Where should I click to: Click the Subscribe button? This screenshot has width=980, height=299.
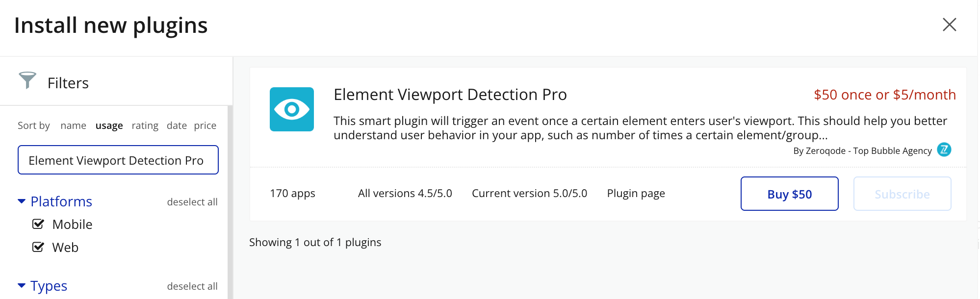click(902, 194)
